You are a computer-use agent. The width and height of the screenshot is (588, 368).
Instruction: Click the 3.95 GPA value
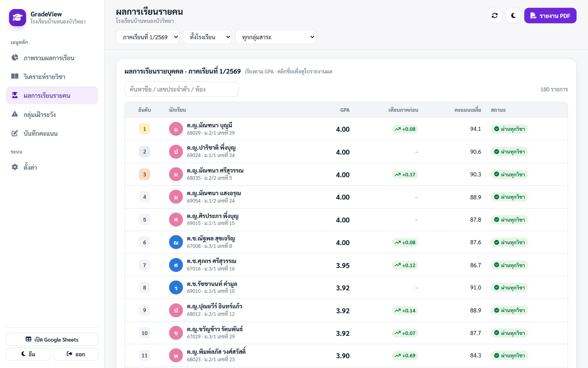(343, 266)
